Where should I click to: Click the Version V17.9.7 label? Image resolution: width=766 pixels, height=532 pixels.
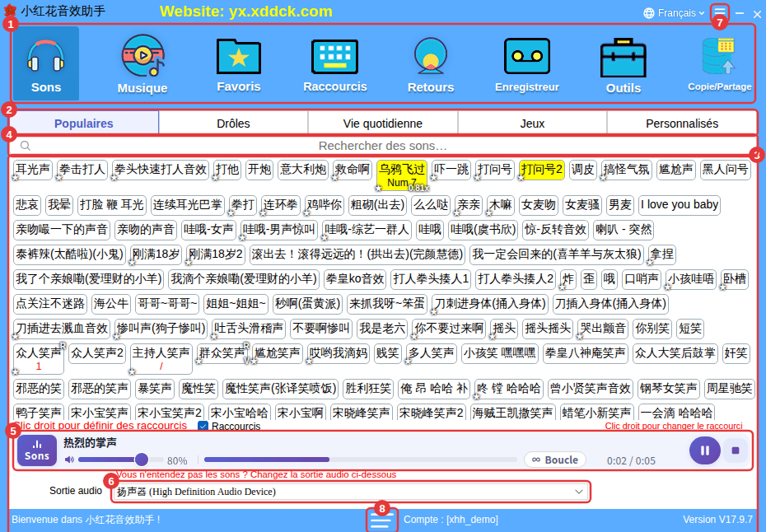tap(717, 520)
